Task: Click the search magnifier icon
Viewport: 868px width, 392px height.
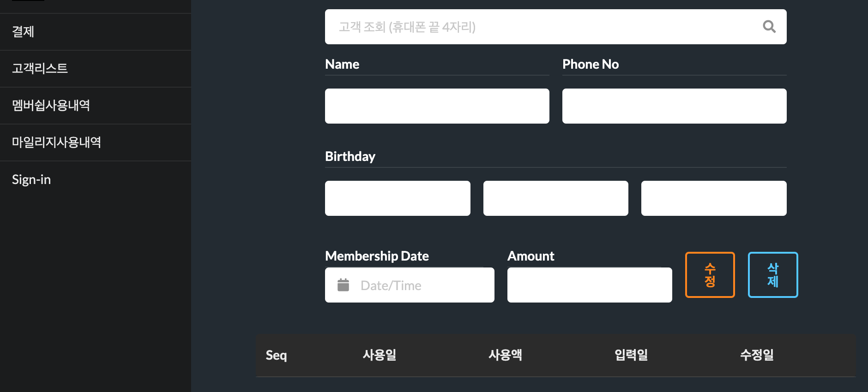Action: click(x=769, y=27)
